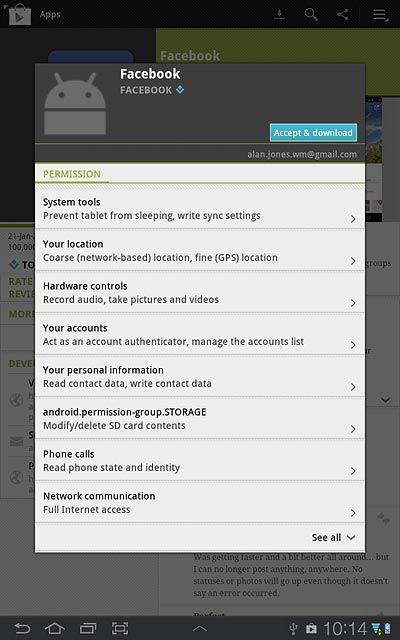Capture screen using the screenshot icon
Image resolution: width=400 pixels, height=640 pixels.
coord(120,628)
